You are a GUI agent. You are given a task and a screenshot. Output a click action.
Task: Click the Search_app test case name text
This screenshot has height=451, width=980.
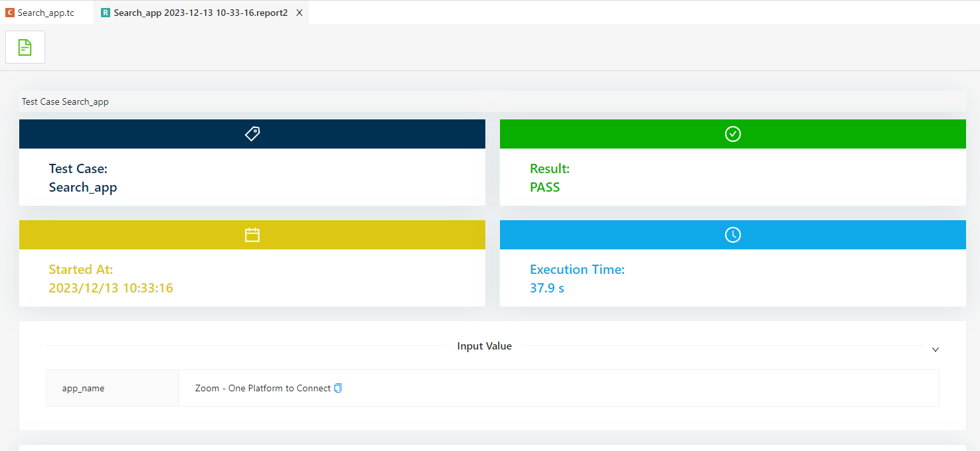pyautogui.click(x=83, y=187)
